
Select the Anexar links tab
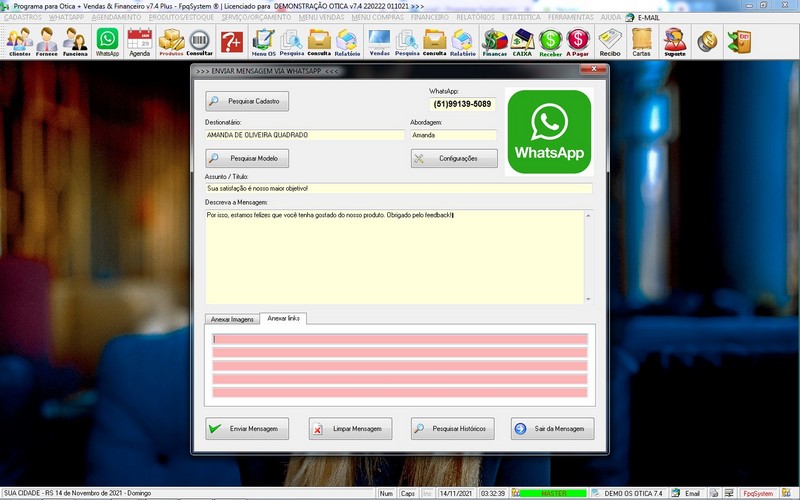(x=283, y=318)
